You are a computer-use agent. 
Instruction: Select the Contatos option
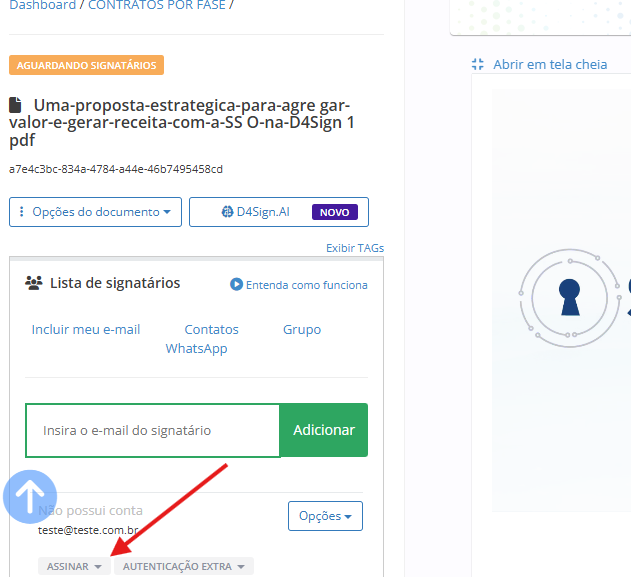211,330
